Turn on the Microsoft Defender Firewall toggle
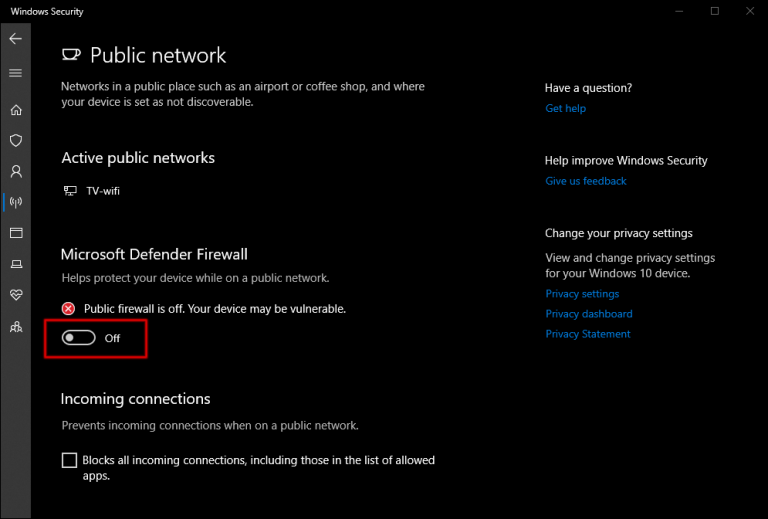The width and height of the screenshot is (768, 519). tap(79, 338)
